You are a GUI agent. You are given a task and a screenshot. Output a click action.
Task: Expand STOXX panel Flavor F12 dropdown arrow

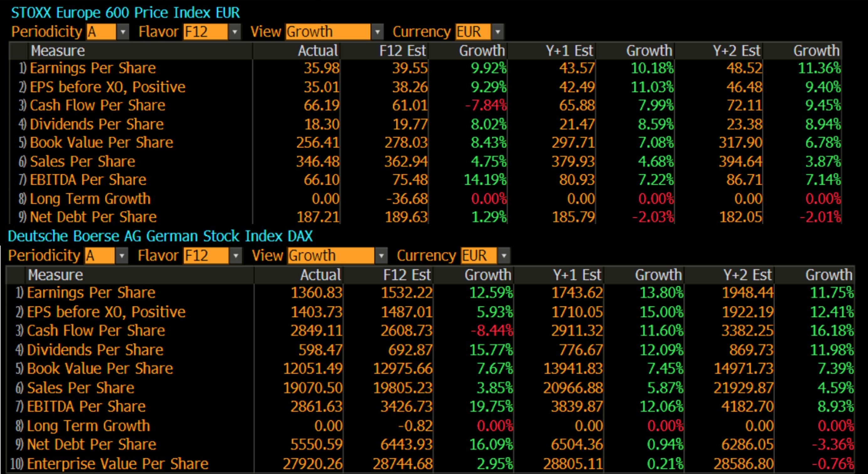(x=235, y=32)
